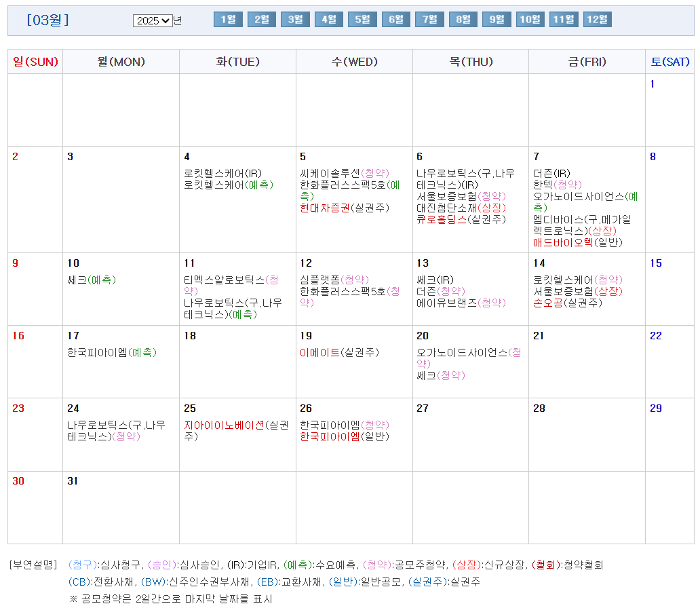Select the 11월 month button
This screenshot has width=700, height=606.
[x=564, y=20]
